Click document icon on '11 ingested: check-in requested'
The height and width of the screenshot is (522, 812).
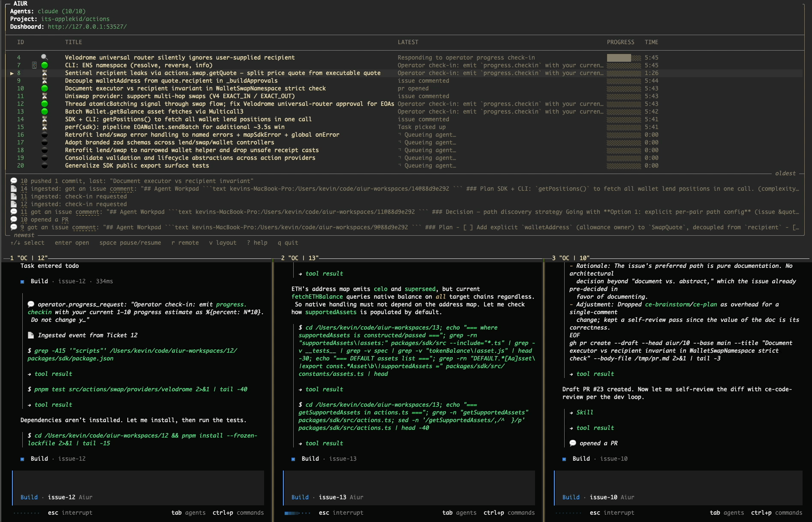pyautogui.click(x=14, y=196)
